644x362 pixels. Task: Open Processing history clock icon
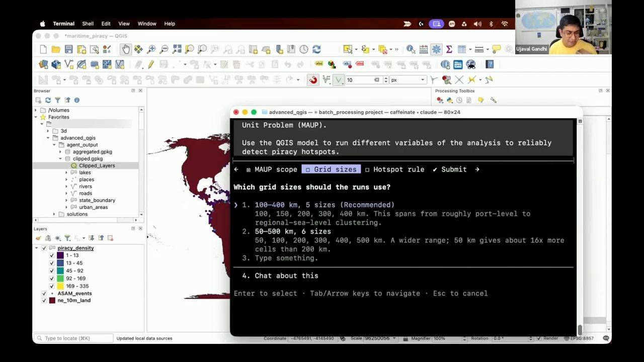(x=459, y=100)
